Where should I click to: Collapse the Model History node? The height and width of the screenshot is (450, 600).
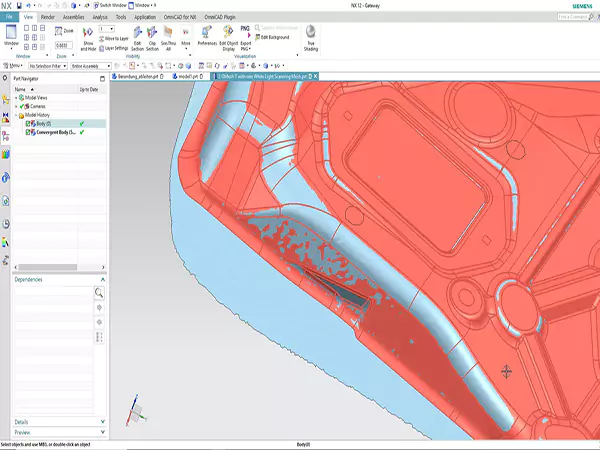(x=16, y=115)
